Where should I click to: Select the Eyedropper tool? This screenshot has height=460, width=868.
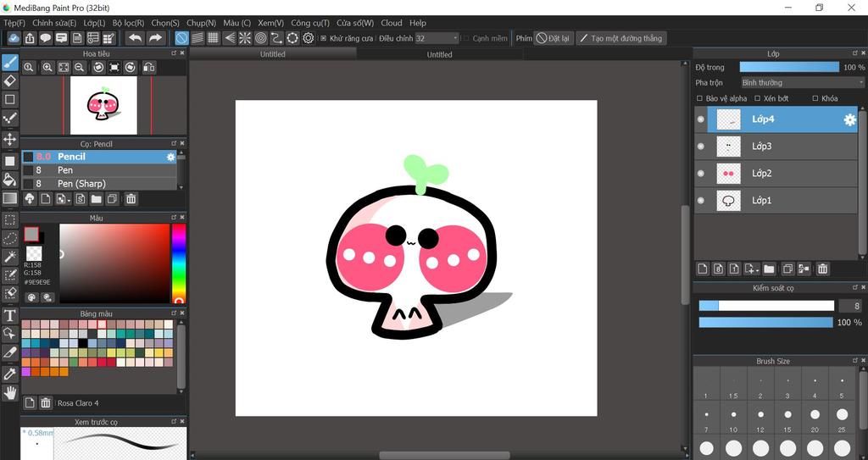pyautogui.click(x=10, y=374)
